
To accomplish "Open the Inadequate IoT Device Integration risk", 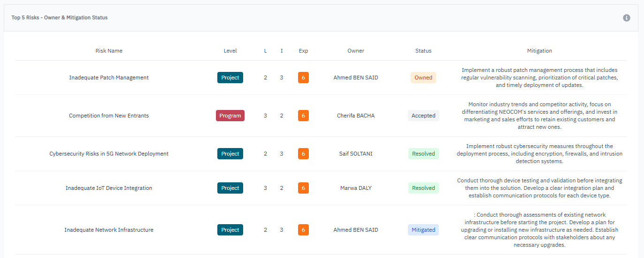I will coord(109,188).
